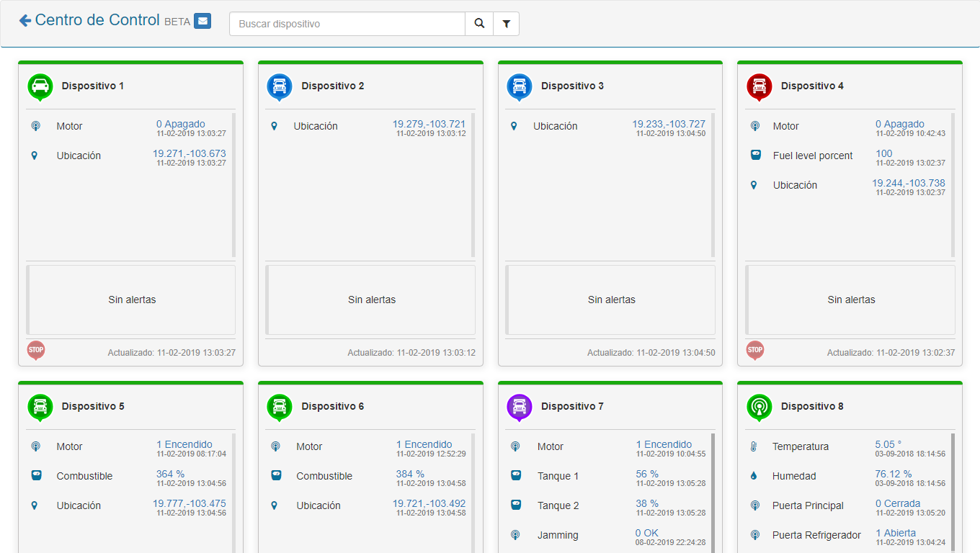Screen dimensions: 980x553
Task: Click the STOP sign icon on Dispositivo 1
Action: [36, 350]
